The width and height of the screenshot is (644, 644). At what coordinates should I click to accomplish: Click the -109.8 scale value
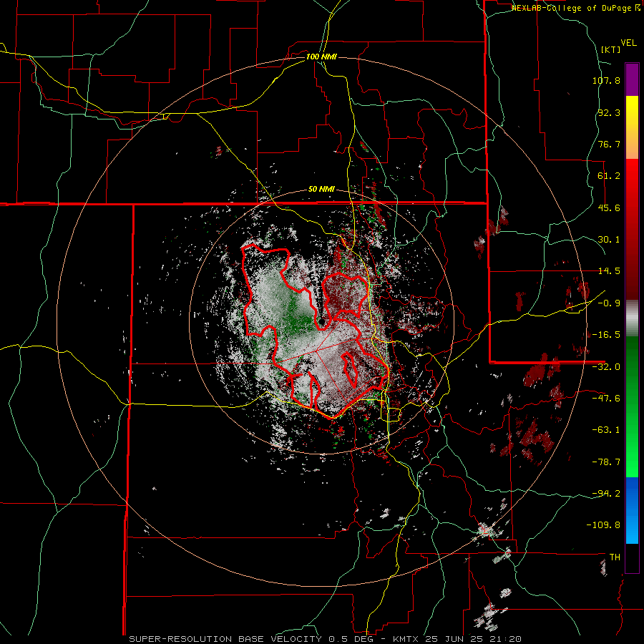(x=603, y=525)
